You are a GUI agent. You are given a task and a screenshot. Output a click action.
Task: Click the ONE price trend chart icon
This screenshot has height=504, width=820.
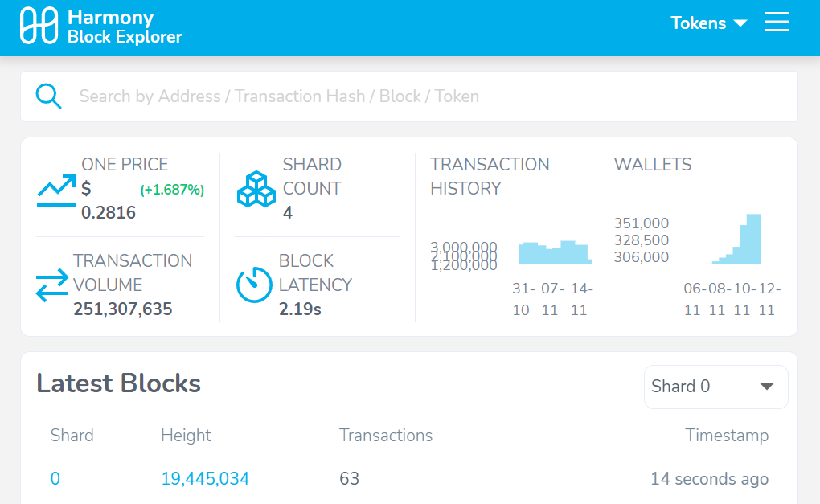coord(56,191)
